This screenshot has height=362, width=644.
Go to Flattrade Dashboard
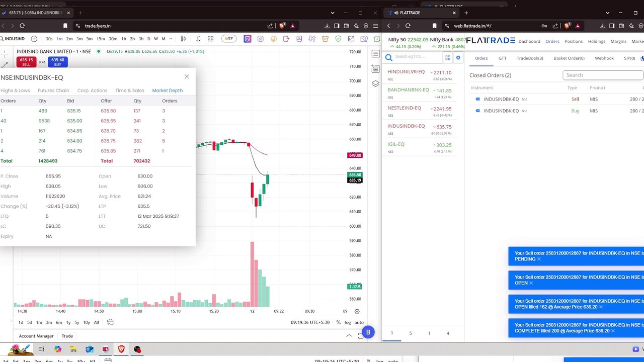529,41
